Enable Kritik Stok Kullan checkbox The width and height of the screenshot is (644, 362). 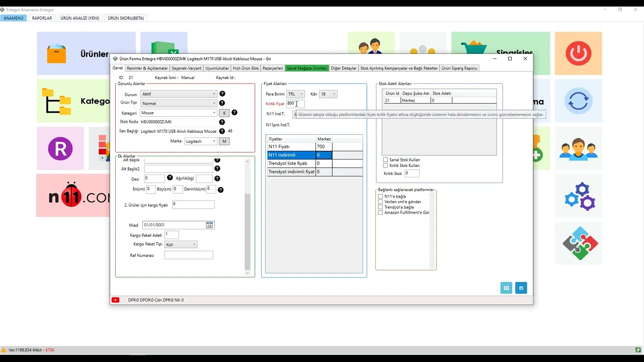[386, 165]
